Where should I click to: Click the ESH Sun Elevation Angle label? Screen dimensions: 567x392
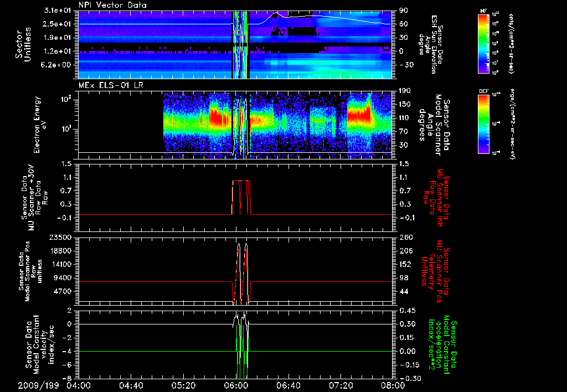(431, 44)
